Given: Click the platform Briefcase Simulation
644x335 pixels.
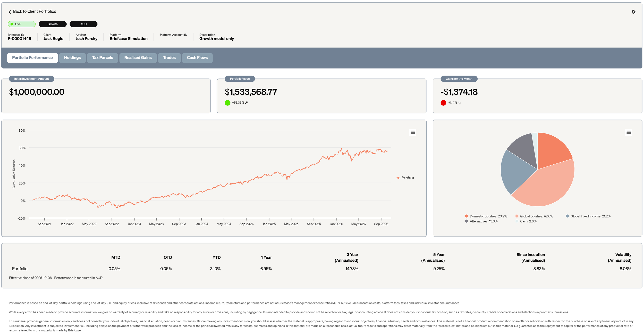Looking at the screenshot, I should click(x=129, y=39).
